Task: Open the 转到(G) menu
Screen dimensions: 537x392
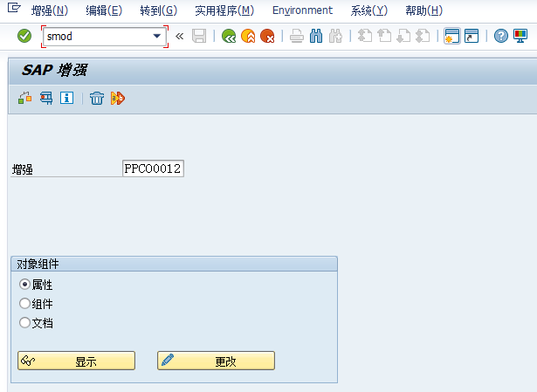Action: [159, 10]
